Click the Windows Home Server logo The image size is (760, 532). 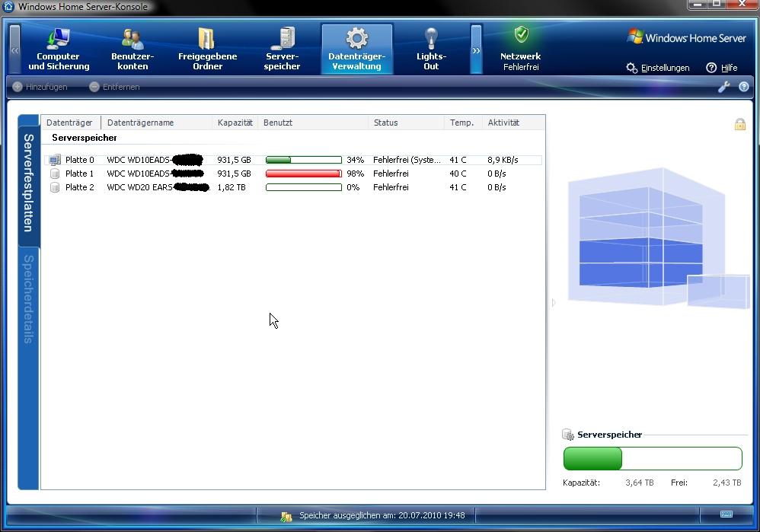coord(686,37)
